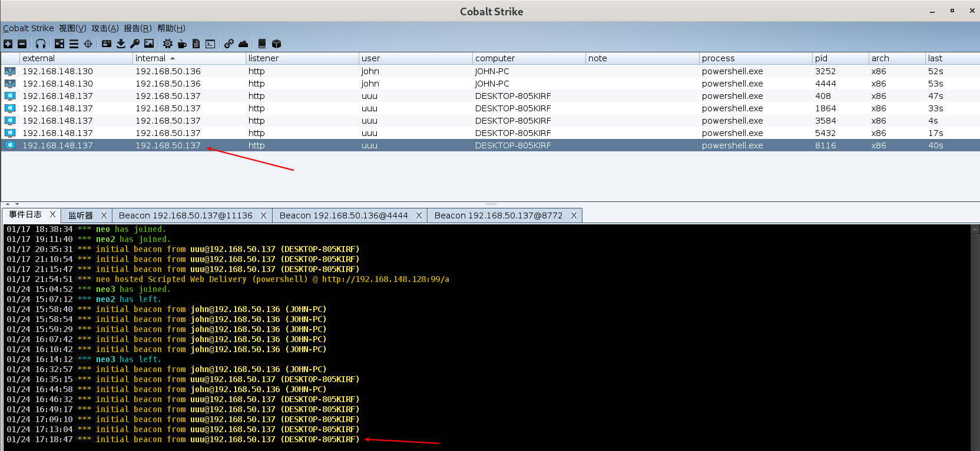Open Beacon 192.168.50.136@4444 tab
The width and height of the screenshot is (980, 451).
point(344,215)
